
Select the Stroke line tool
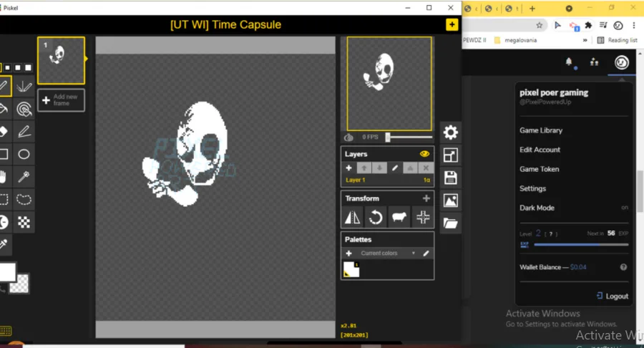[24, 132]
